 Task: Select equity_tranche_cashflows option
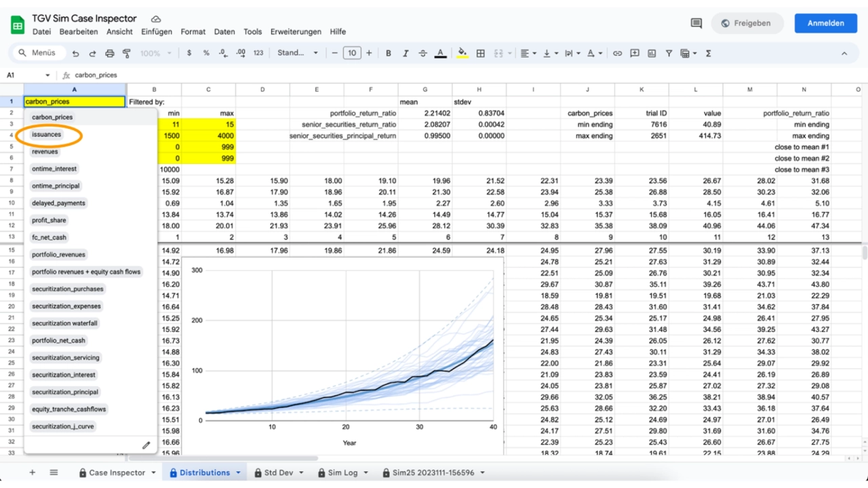[69, 409]
